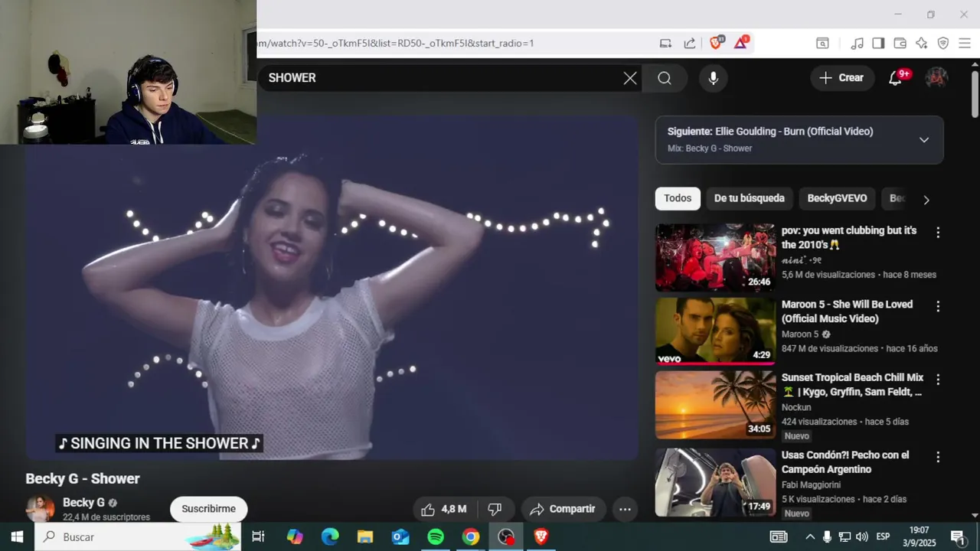The height and width of the screenshot is (551, 980).
Task: Open Google Chrome from the taskbar
Action: coord(471,536)
